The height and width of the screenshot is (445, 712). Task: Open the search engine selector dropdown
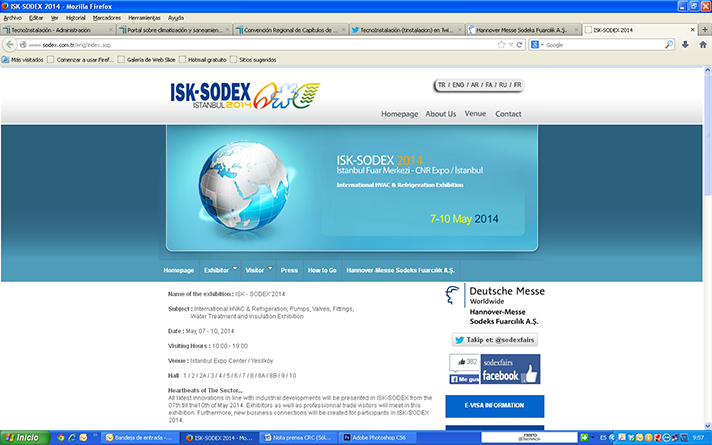537,44
